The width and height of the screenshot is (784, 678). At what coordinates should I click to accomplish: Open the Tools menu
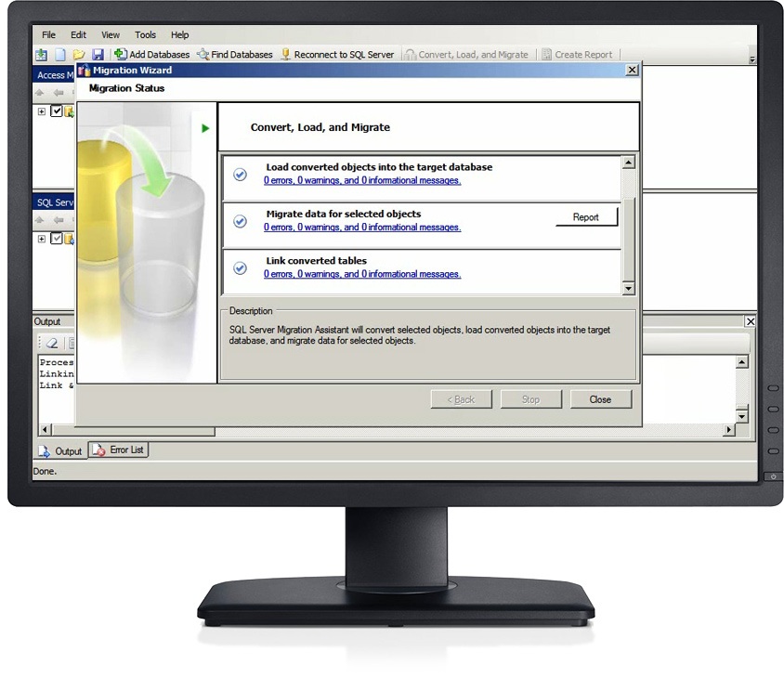(145, 35)
